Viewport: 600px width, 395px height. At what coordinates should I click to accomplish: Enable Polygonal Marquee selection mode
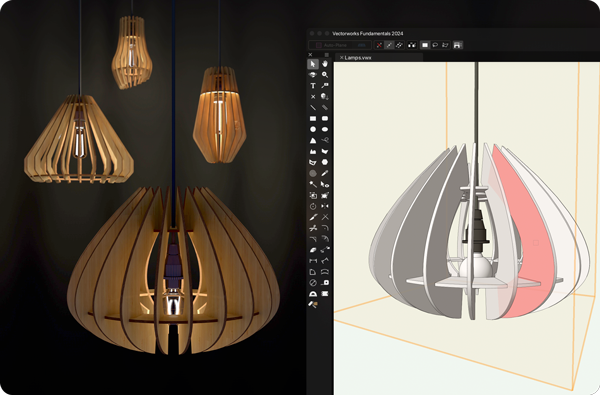[445, 45]
